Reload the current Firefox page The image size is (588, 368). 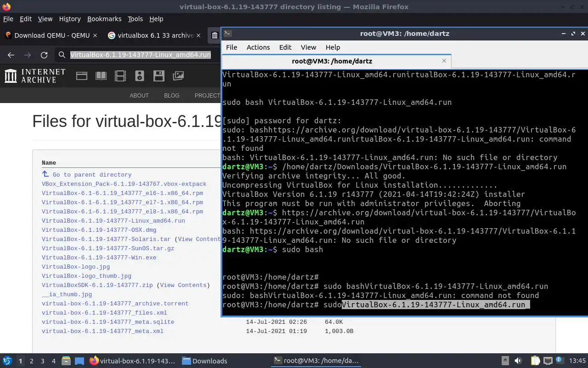pyautogui.click(x=44, y=55)
